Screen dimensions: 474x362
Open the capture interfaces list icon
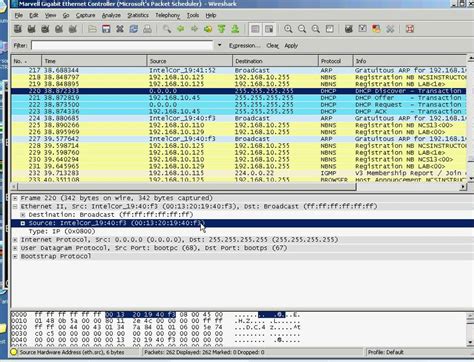coord(18,29)
